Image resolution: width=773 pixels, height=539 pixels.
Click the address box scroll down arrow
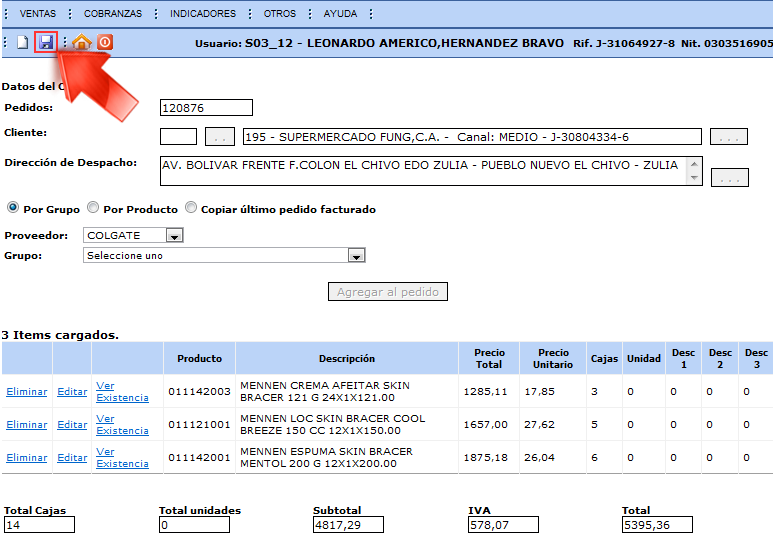694,178
